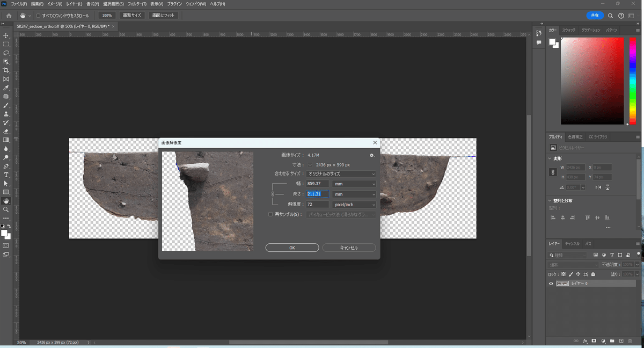Hide レイヤー 0 using the eye icon
Image resolution: width=644 pixels, height=348 pixels.
click(551, 284)
